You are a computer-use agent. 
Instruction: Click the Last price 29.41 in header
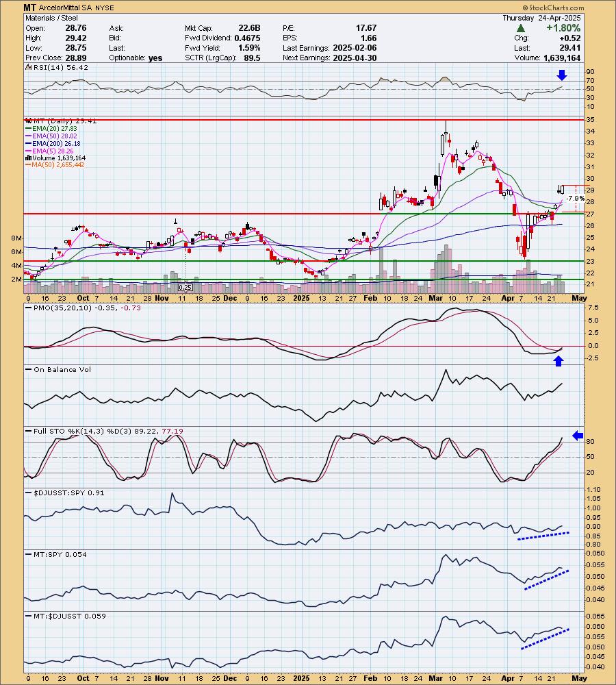point(570,48)
